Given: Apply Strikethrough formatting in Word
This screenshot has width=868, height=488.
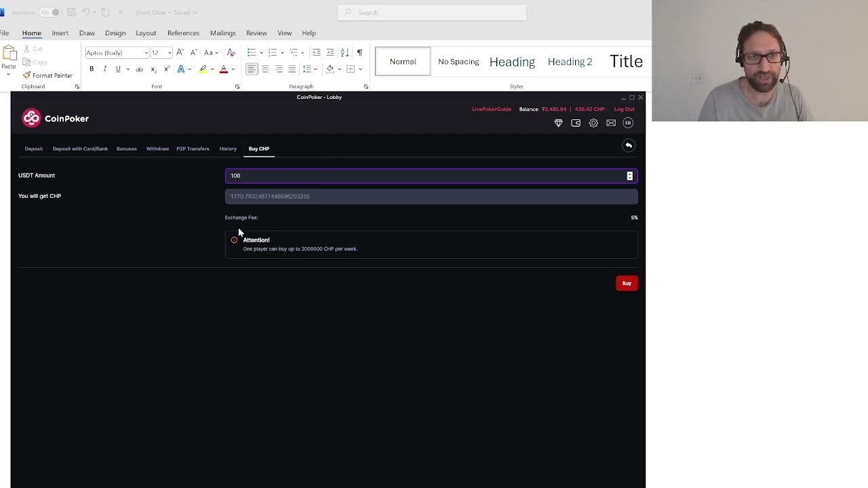Looking at the screenshot, I should [x=139, y=69].
